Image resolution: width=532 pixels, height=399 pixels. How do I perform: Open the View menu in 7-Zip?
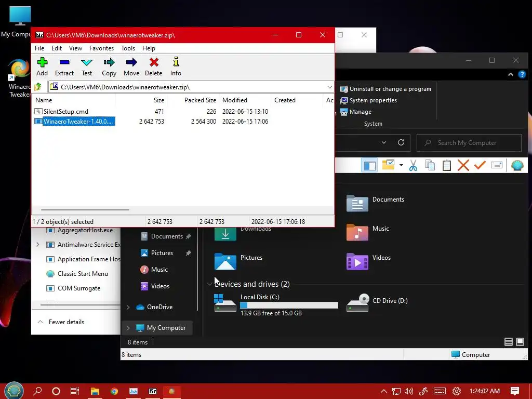(x=75, y=48)
